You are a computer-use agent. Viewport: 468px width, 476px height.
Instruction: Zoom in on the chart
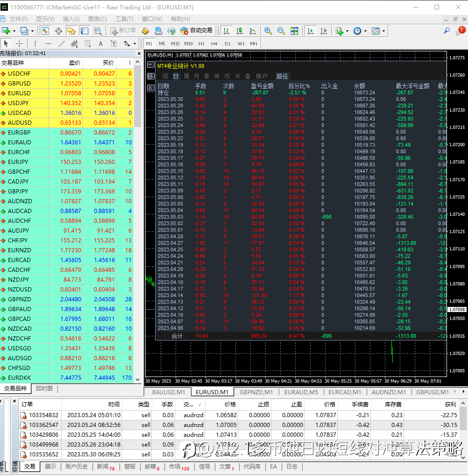268,31
